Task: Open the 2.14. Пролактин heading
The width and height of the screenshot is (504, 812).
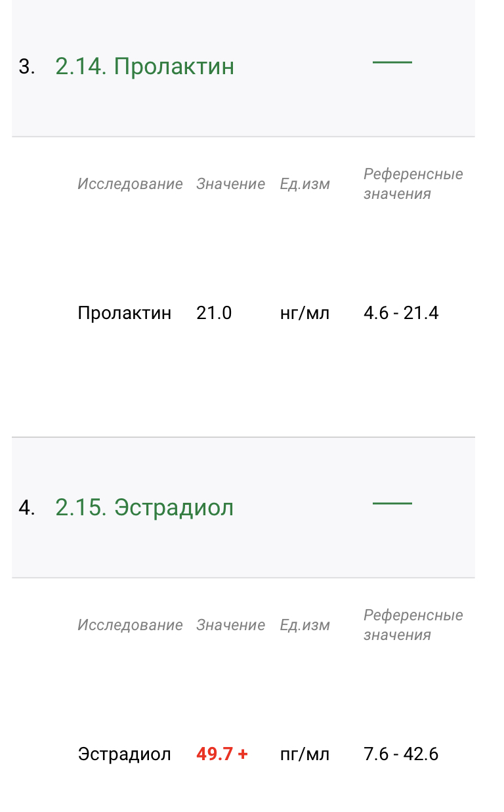Action: click(x=144, y=66)
